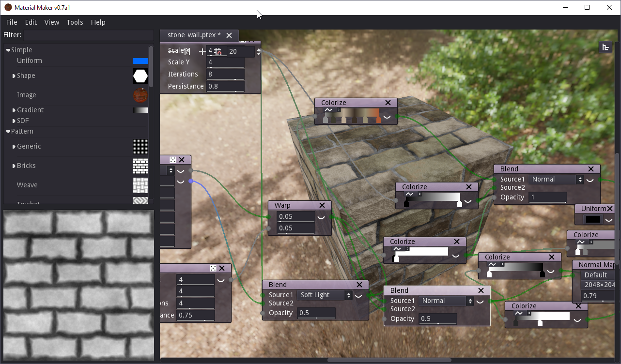
Task: Click the Filter search field
Action: 88,35
